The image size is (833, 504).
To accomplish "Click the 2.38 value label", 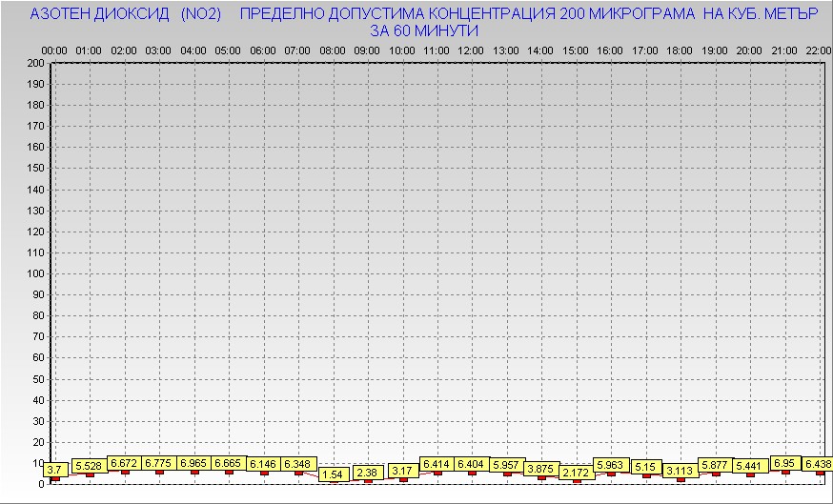I will coord(368,473).
